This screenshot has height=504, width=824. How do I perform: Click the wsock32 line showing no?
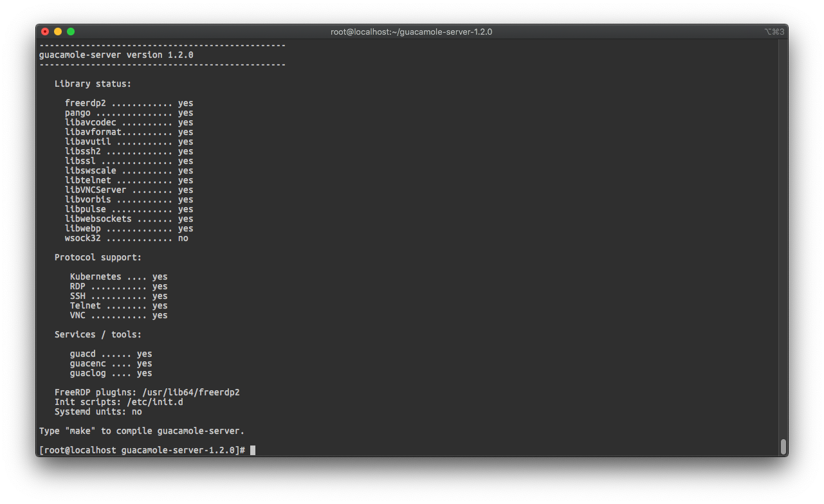click(126, 238)
